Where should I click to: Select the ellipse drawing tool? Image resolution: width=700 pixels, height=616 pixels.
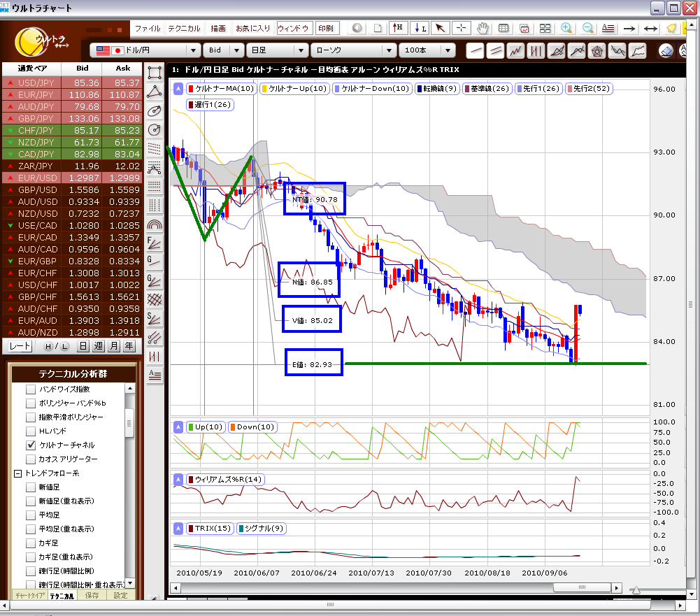pyautogui.click(x=155, y=110)
